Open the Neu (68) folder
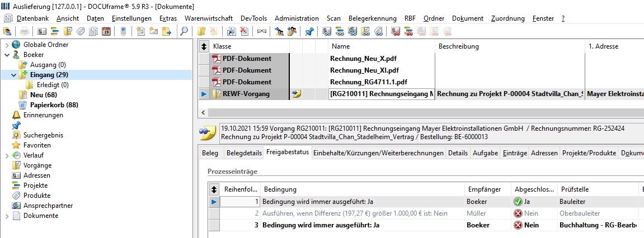The height and width of the screenshot is (238, 644). coord(43,95)
